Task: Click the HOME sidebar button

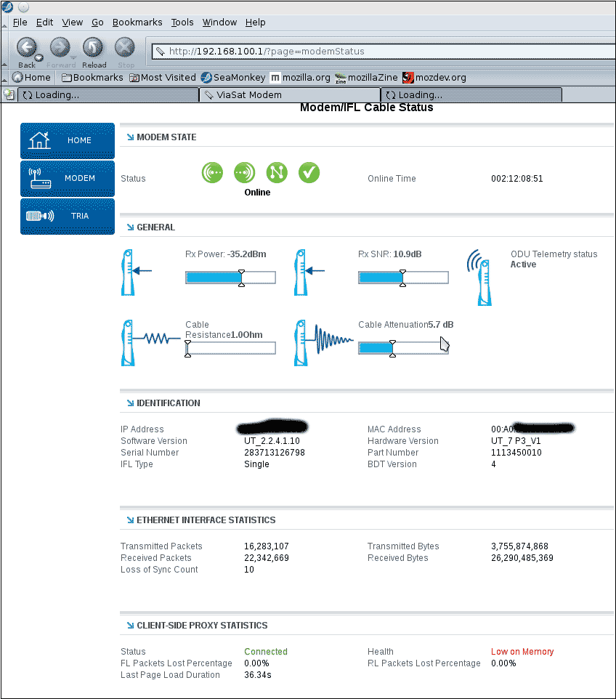Action: click(68, 141)
